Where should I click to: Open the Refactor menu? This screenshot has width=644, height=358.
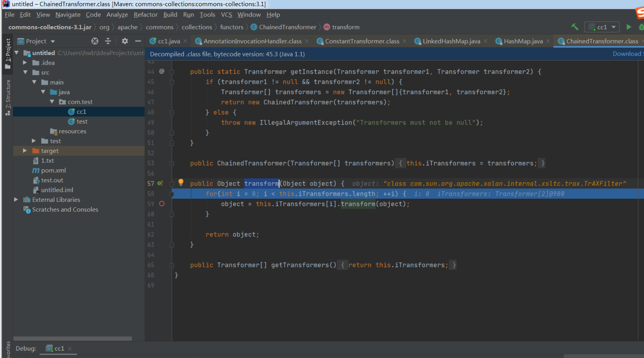coord(146,14)
